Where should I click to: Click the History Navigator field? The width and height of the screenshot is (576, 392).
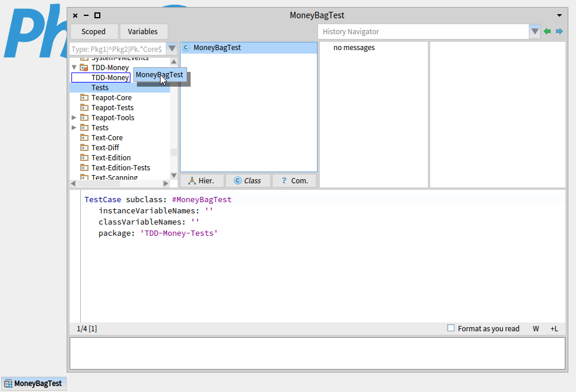(423, 32)
